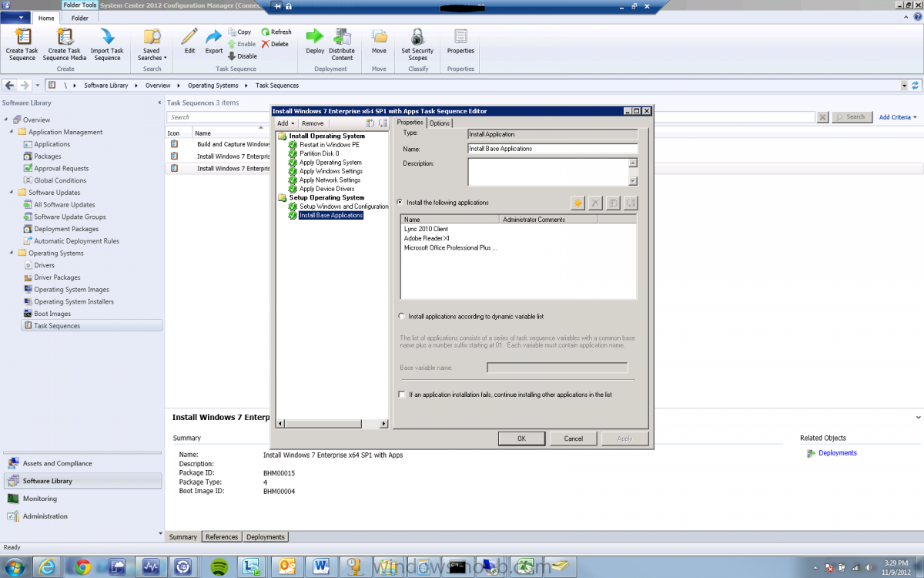Click Copy in the Task Sequence group
The height and width of the screenshot is (578, 924).
pyautogui.click(x=239, y=32)
